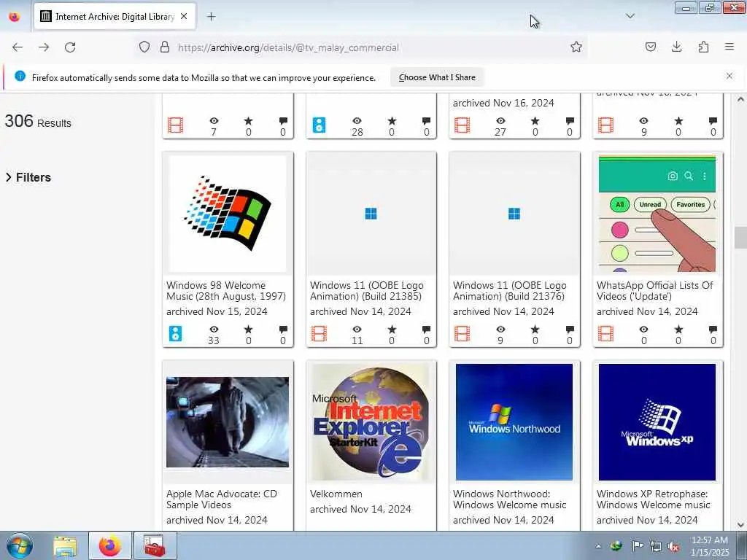Show hidden system tray icons arrow
This screenshot has width=747, height=560.
tap(598, 546)
